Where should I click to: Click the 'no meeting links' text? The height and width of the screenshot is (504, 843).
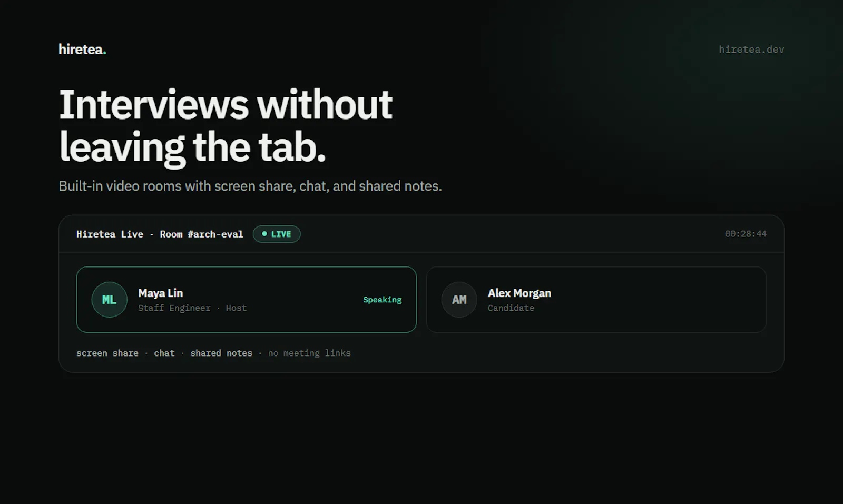tap(309, 353)
